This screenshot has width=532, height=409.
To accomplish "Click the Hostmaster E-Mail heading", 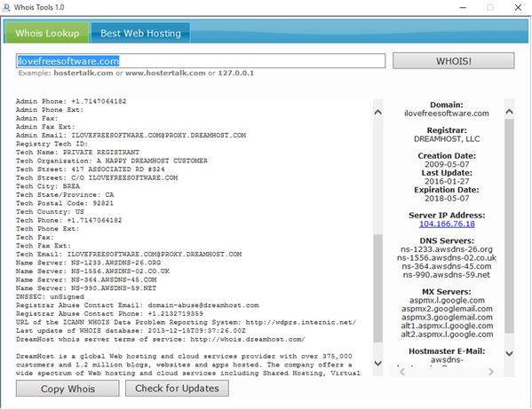I will 447,351.
